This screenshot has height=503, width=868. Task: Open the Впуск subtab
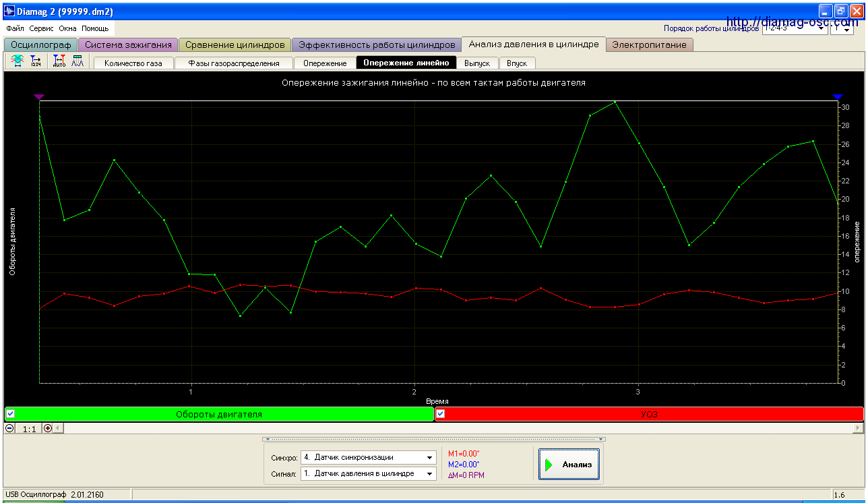pyautogui.click(x=517, y=63)
